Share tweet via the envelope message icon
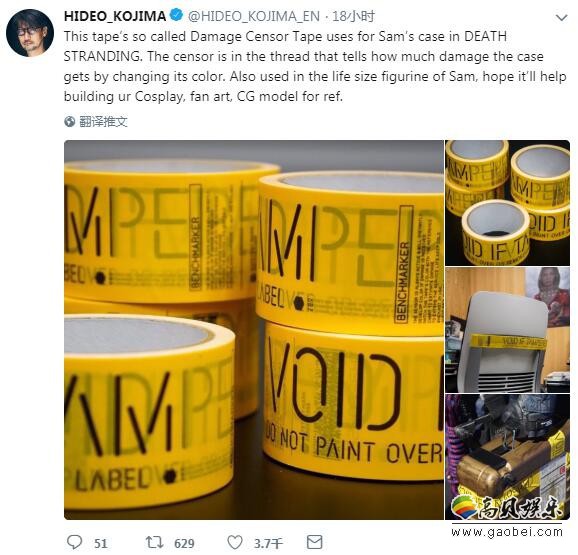This screenshot has height=555, width=578. 314,542
